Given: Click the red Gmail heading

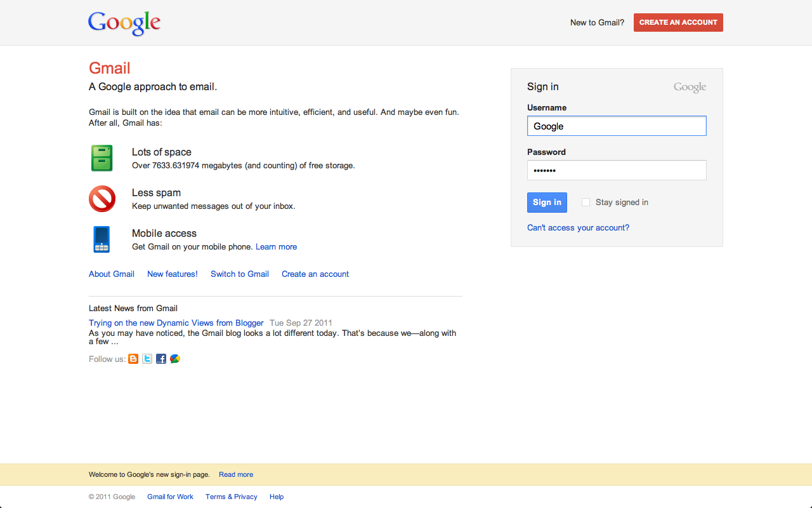Looking at the screenshot, I should [x=110, y=68].
